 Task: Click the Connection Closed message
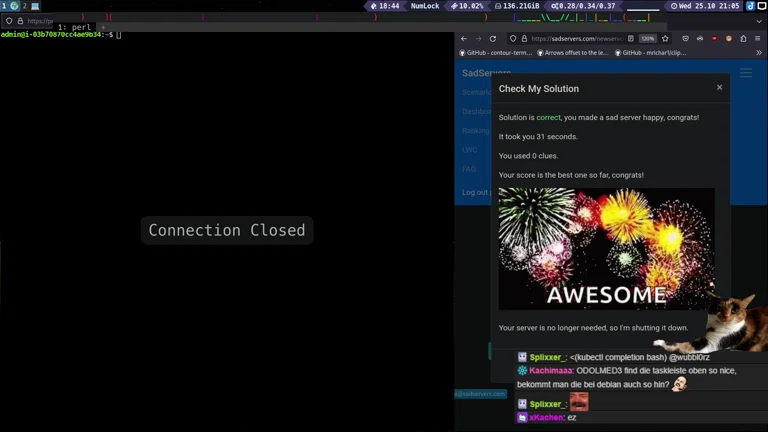point(227,230)
